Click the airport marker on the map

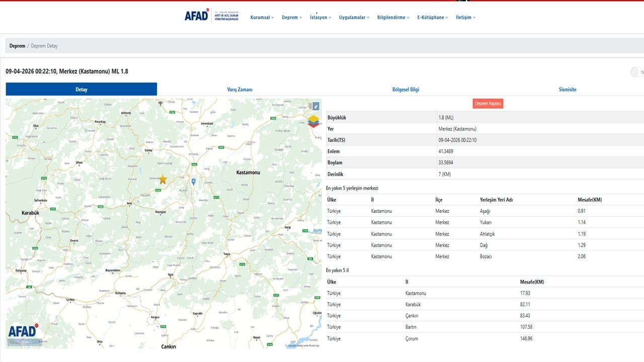click(193, 182)
